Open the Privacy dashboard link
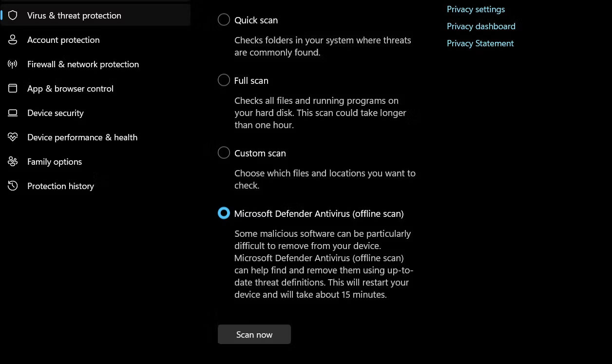 (x=481, y=26)
